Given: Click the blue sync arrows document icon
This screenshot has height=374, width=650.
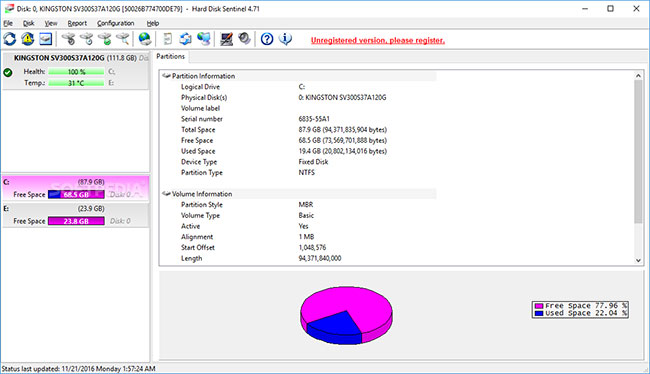Looking at the screenshot, I should tap(185, 39).
